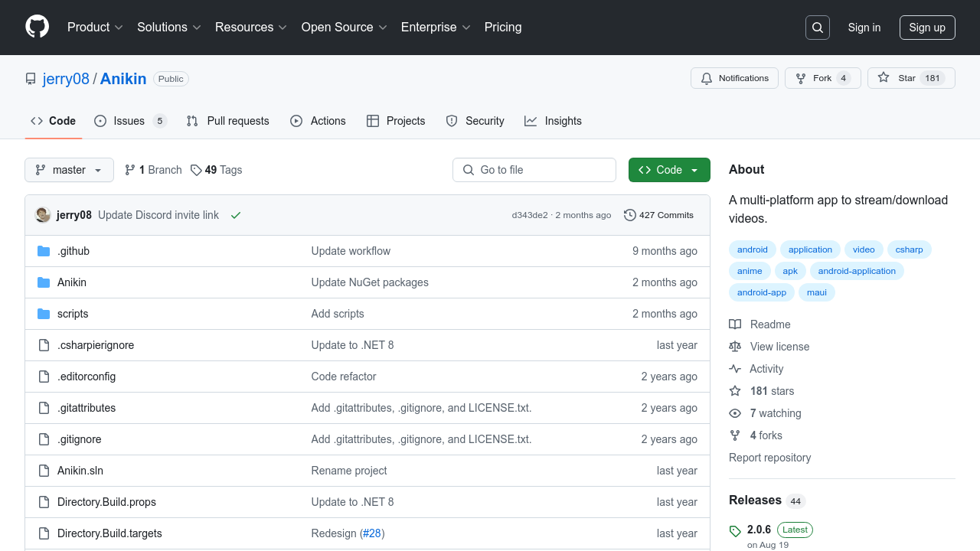
Task: Select the android-application topic tag
Action: [x=857, y=271]
